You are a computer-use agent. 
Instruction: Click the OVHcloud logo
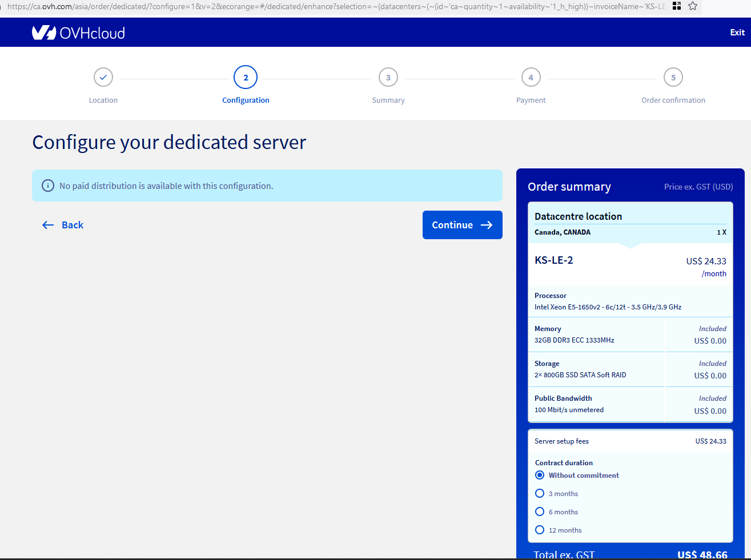pyautogui.click(x=78, y=33)
